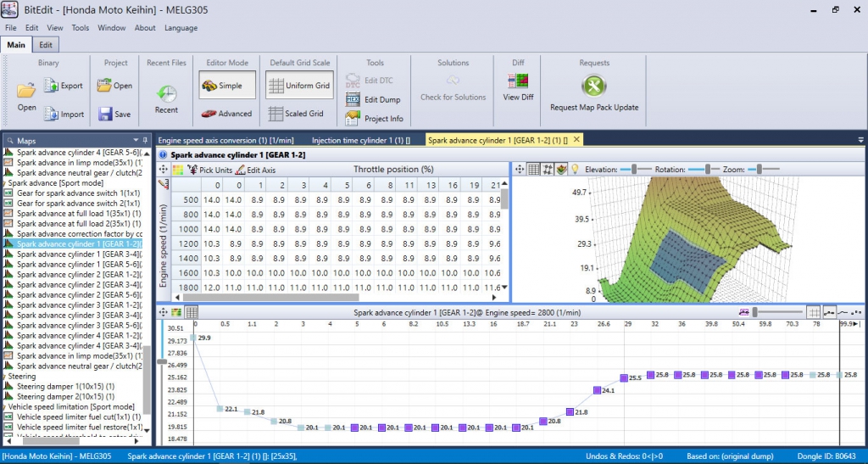Toggle the table cell color-grid icon
The width and height of the screenshot is (868, 464).
coord(178,170)
